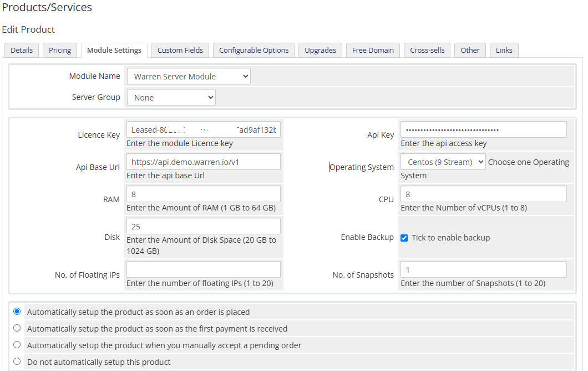The height and width of the screenshot is (371, 588).
Task: Open the Pricing tab
Action: (60, 50)
